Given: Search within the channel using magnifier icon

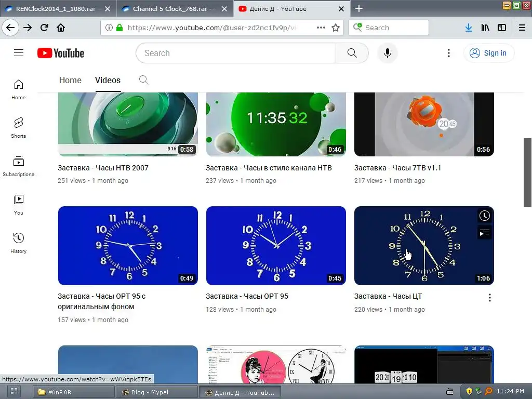Looking at the screenshot, I should coord(143,80).
